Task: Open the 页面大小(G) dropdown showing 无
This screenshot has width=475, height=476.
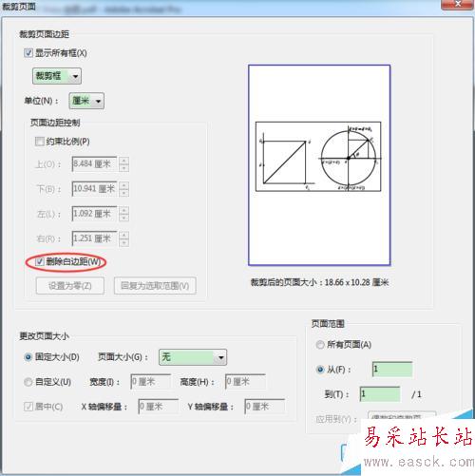Action: click(x=193, y=357)
